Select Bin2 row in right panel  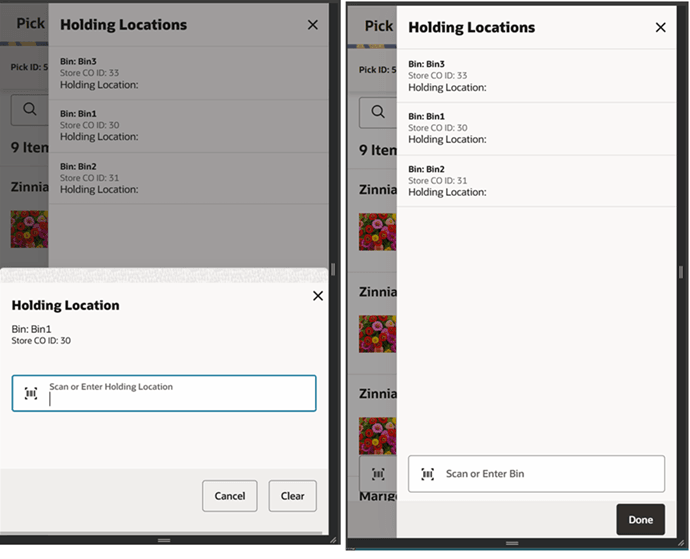(536, 181)
